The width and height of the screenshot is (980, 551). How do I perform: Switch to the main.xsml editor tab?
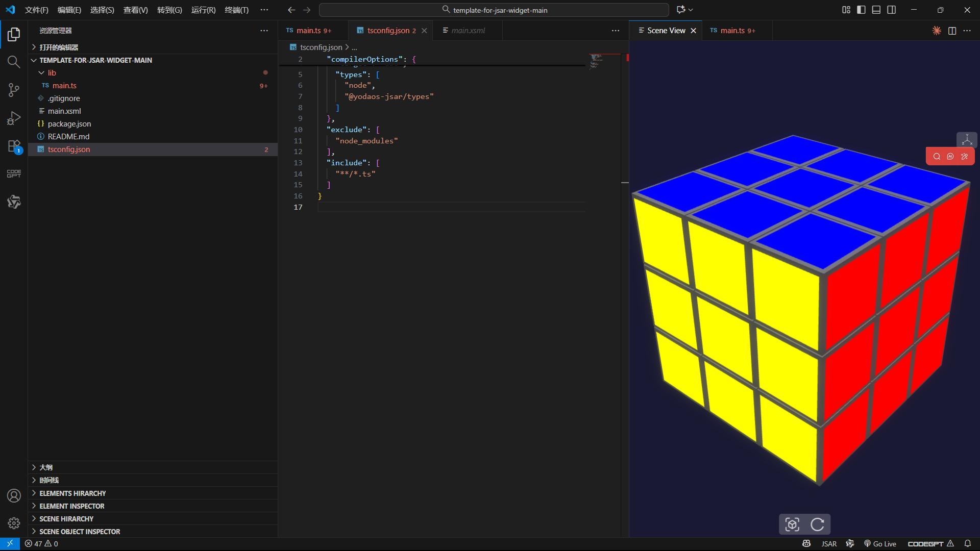coord(468,31)
